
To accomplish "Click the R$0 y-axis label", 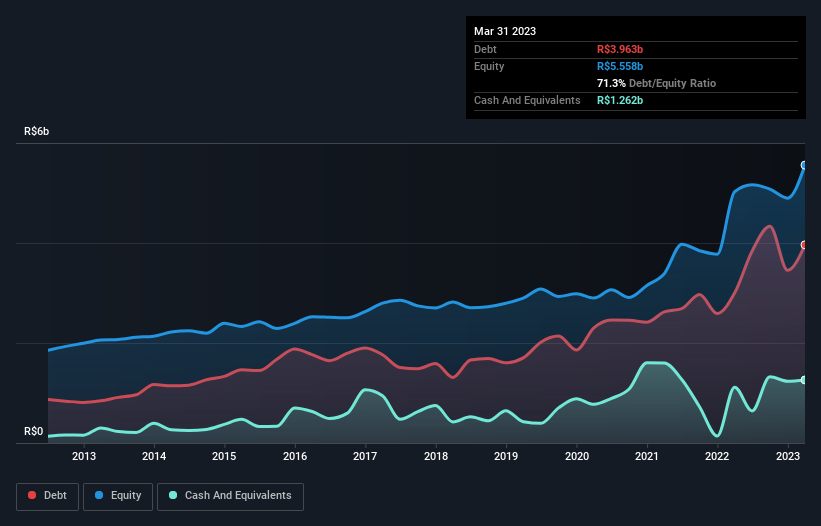I will [34, 432].
